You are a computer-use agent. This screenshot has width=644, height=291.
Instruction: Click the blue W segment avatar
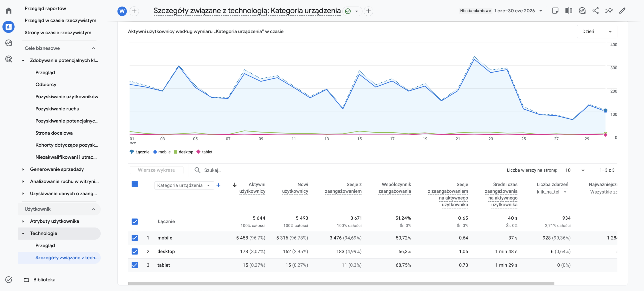(122, 11)
